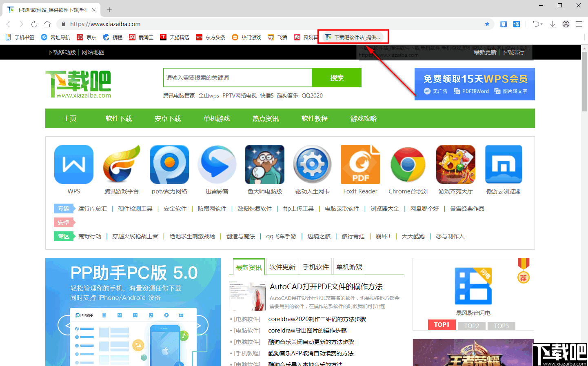
Task: Open the downloads arrow icon
Action: pos(552,24)
